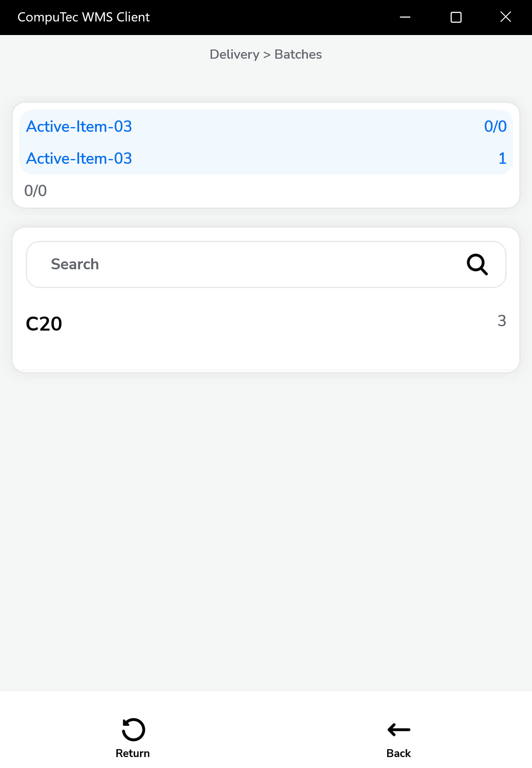Image resolution: width=532 pixels, height=768 pixels.
Task: Click the empty area under batch list
Action: click(x=266, y=525)
